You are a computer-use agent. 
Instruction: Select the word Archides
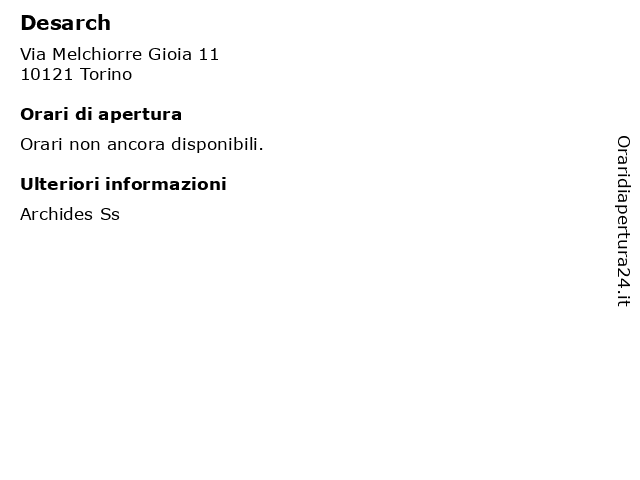56,214
